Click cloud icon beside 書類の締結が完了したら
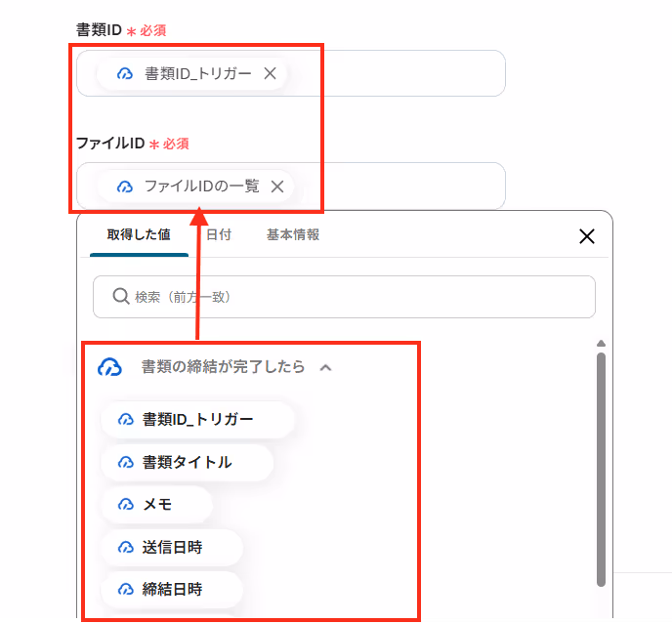This screenshot has height=623, width=672. point(109,367)
